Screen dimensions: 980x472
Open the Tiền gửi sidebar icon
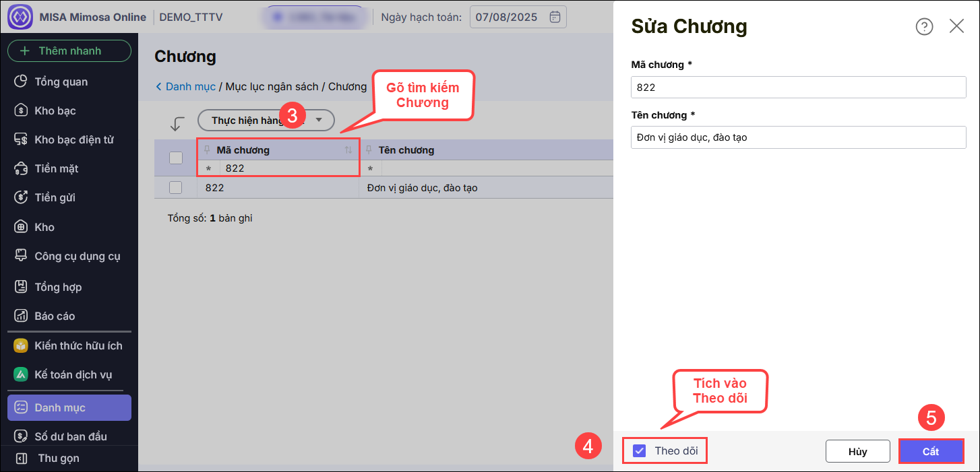point(21,197)
